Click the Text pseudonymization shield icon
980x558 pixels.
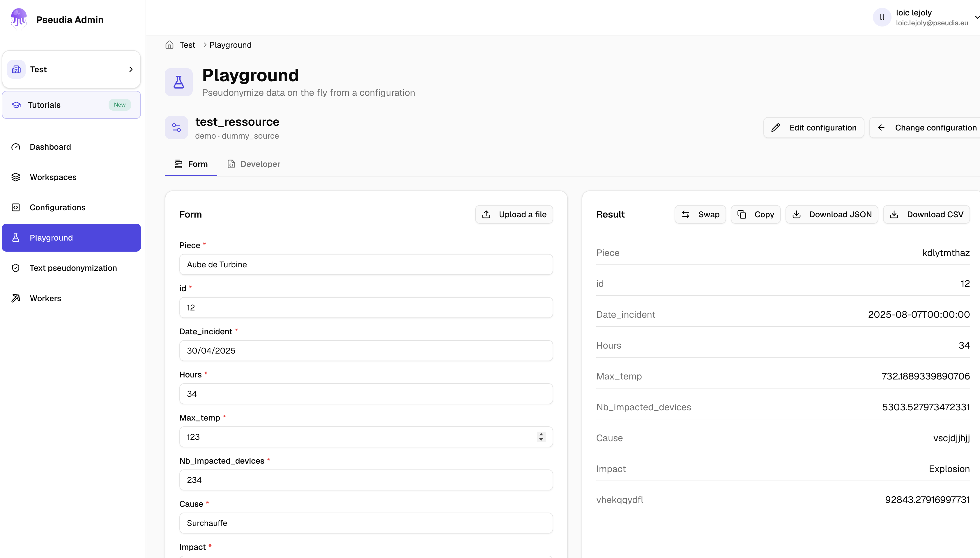pos(16,268)
